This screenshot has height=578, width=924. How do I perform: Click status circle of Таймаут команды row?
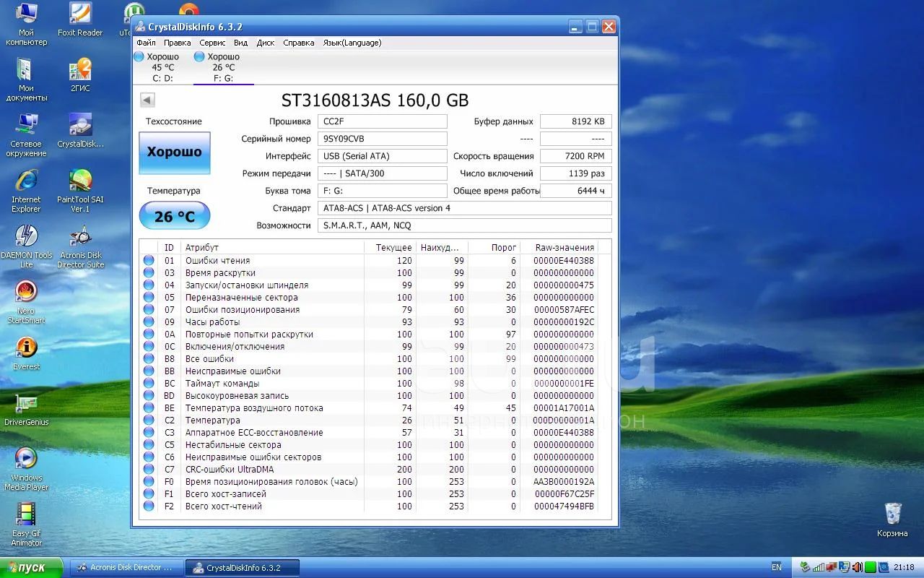coord(149,384)
